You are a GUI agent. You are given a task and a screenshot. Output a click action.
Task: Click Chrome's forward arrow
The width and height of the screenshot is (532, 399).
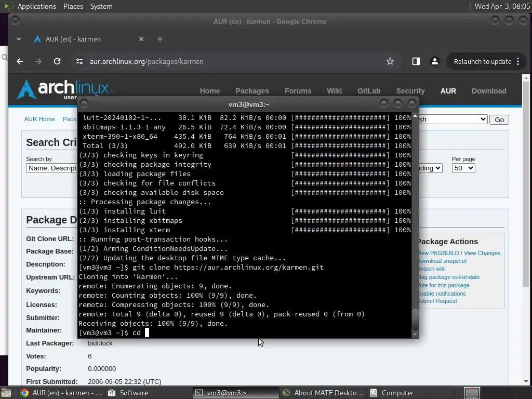click(38, 61)
